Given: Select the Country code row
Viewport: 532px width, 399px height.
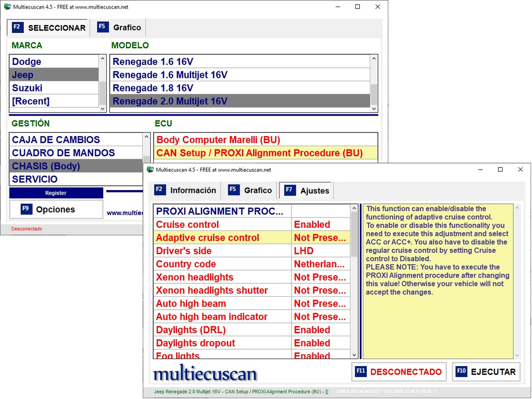Looking at the screenshot, I should [252, 264].
